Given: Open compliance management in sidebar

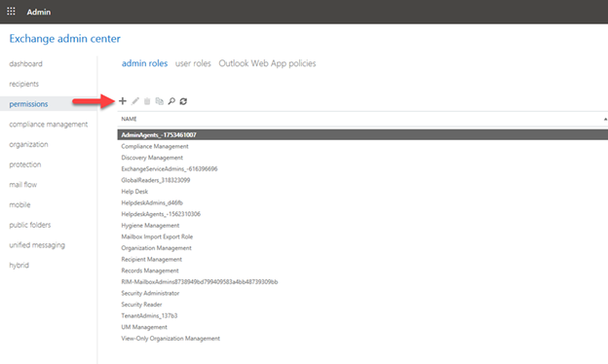Looking at the screenshot, I should tap(49, 124).
